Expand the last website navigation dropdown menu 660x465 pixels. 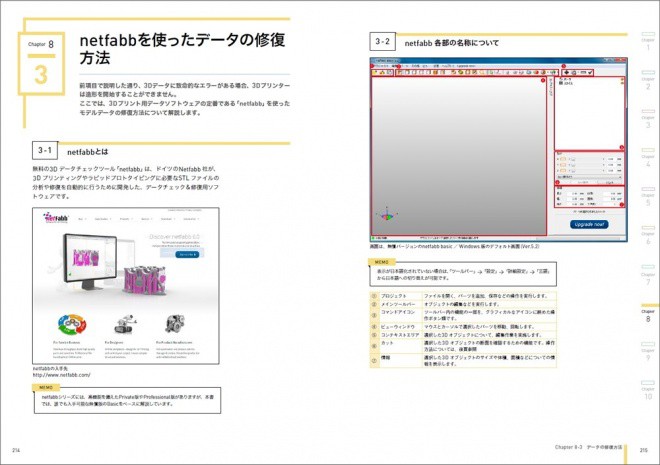[191, 219]
